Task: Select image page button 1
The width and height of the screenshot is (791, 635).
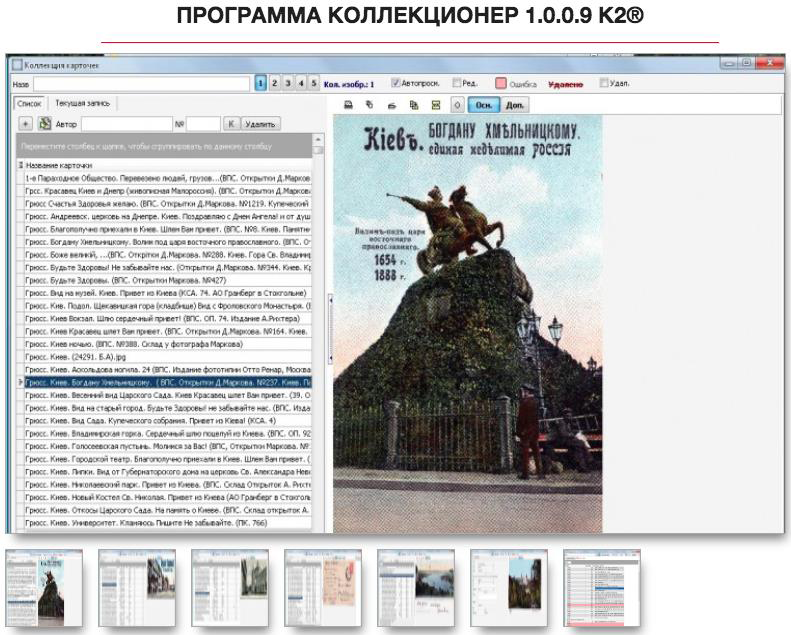Action: (260, 83)
